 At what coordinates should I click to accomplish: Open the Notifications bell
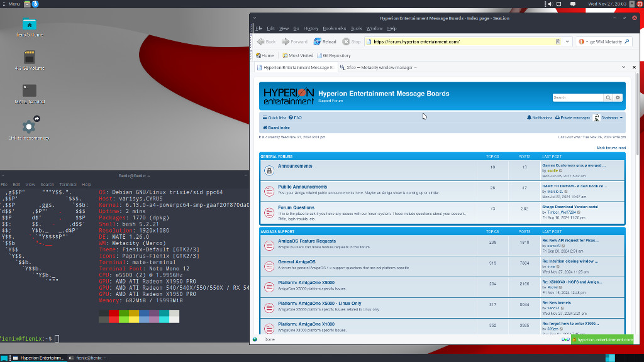(539, 118)
